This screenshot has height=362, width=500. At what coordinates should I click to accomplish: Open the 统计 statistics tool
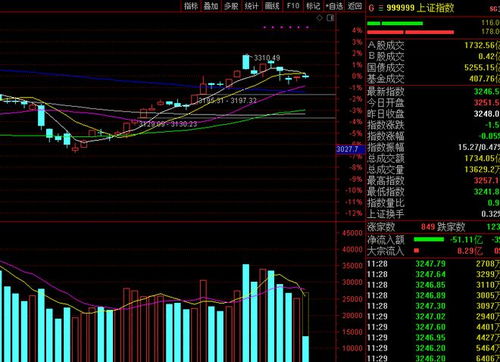pyautogui.click(x=252, y=6)
